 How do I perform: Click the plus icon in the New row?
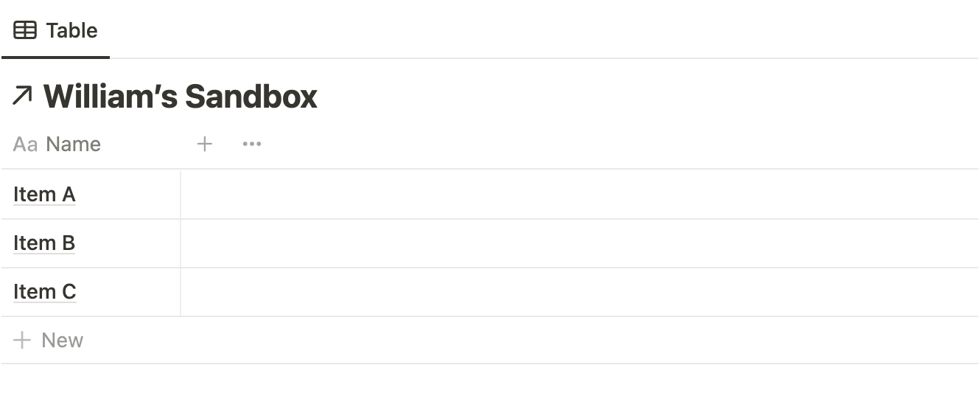point(22,340)
